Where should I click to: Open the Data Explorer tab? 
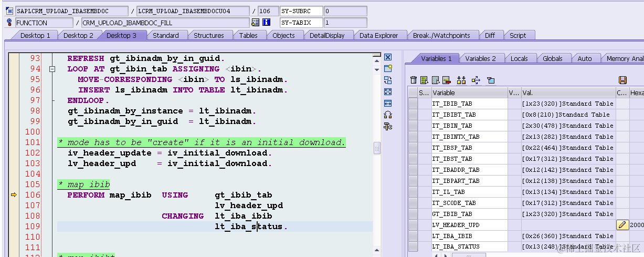tap(379, 35)
